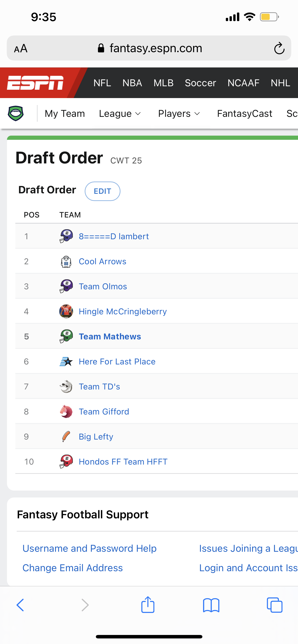Go back with the Safari back arrow

20,605
